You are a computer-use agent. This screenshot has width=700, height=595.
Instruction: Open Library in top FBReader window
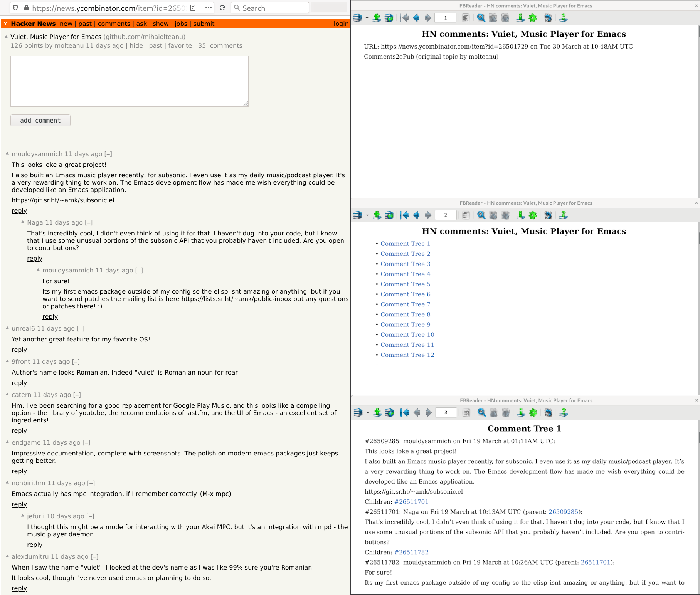coord(357,18)
